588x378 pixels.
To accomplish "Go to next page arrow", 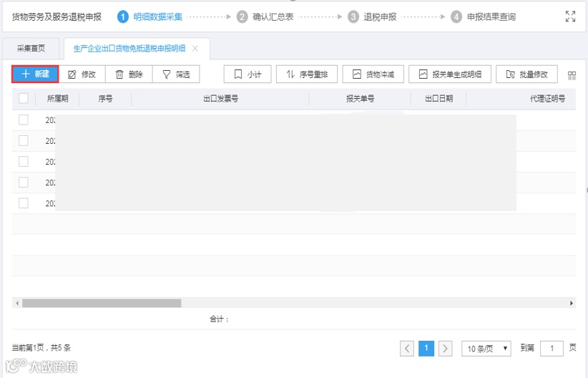I will pos(445,349).
